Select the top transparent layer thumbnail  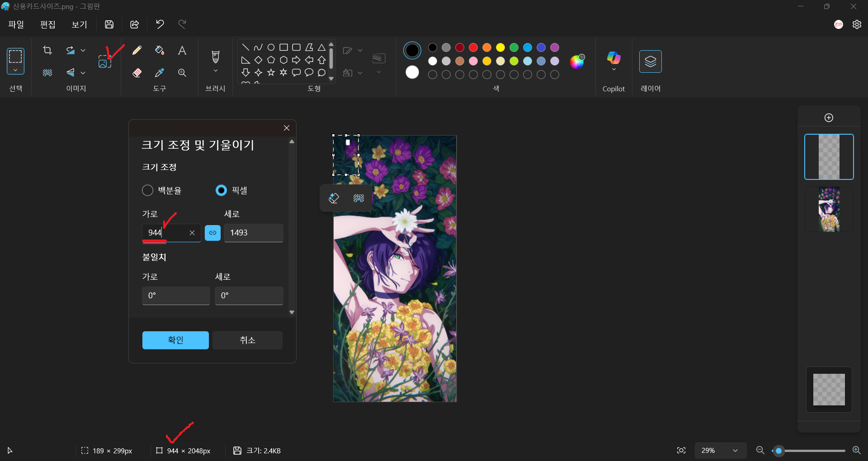coord(829,157)
